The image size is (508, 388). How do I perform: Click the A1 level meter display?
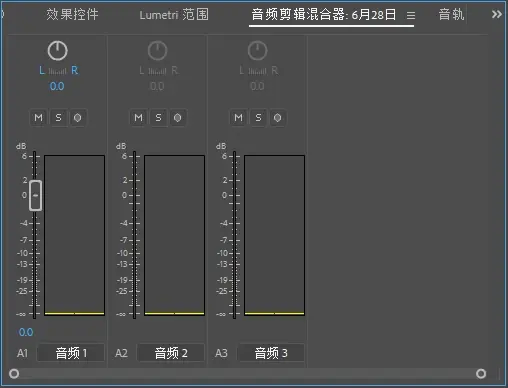tap(74, 235)
